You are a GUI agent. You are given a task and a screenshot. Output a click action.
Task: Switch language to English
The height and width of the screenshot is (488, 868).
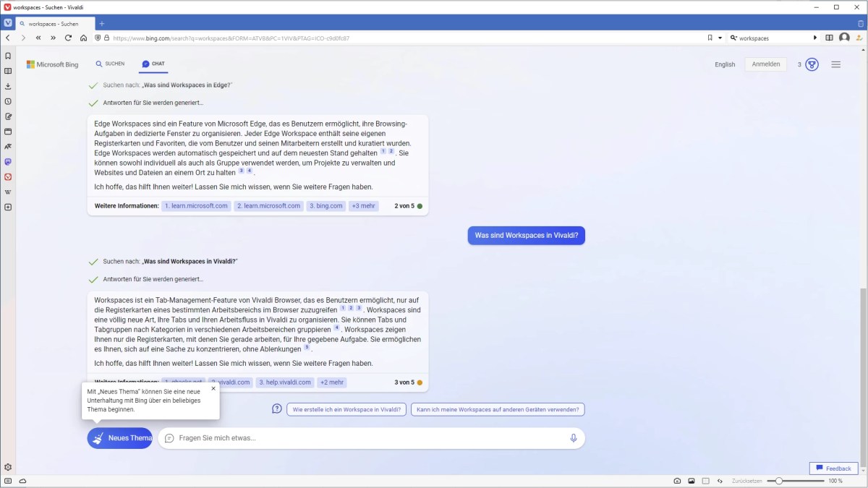point(725,64)
